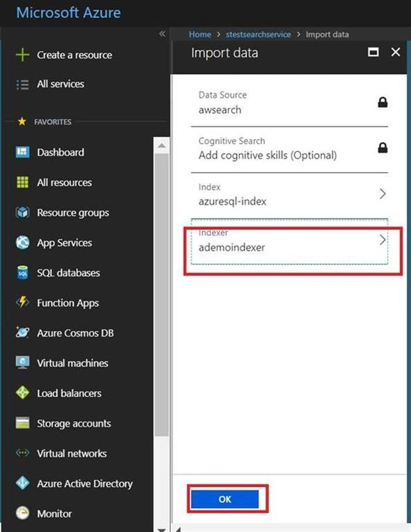Expand the Index azuresql-index chevron
The height and width of the screenshot is (532, 411).
(x=383, y=194)
